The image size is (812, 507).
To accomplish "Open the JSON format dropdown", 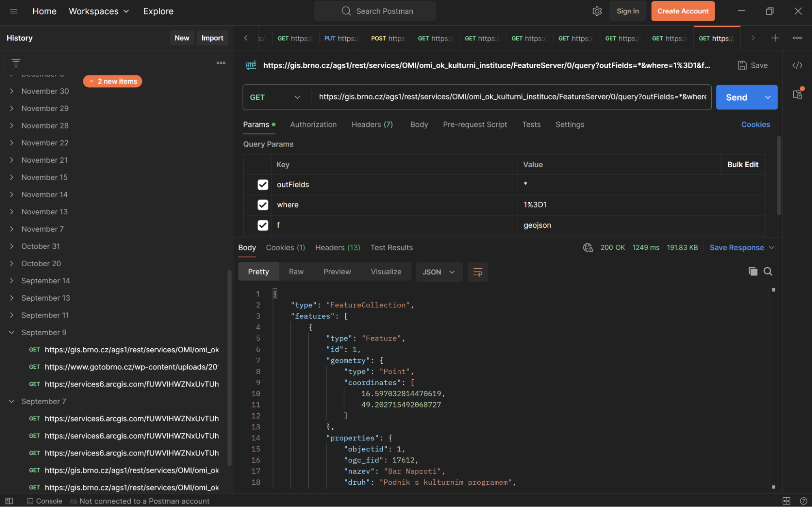I will (x=439, y=272).
